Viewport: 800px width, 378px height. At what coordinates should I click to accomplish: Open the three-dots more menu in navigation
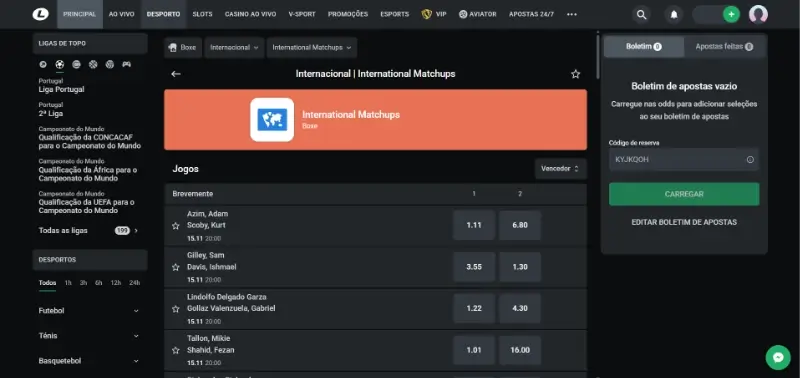[572, 14]
